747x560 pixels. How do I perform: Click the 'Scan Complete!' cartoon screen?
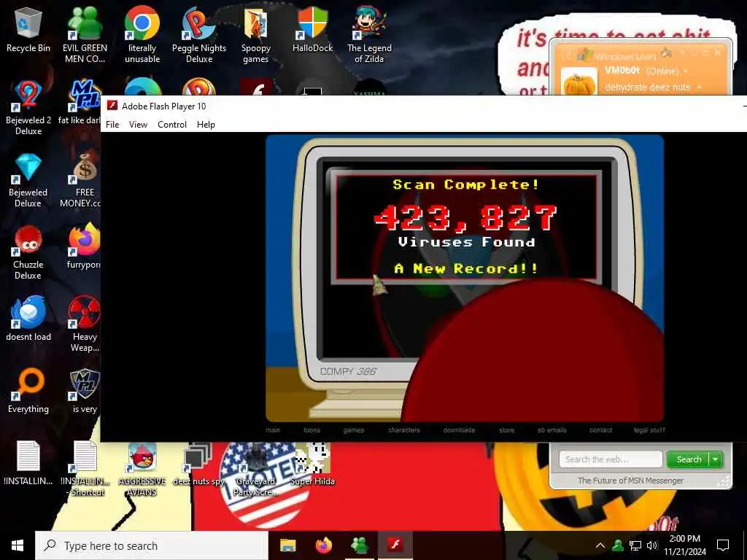tap(465, 227)
